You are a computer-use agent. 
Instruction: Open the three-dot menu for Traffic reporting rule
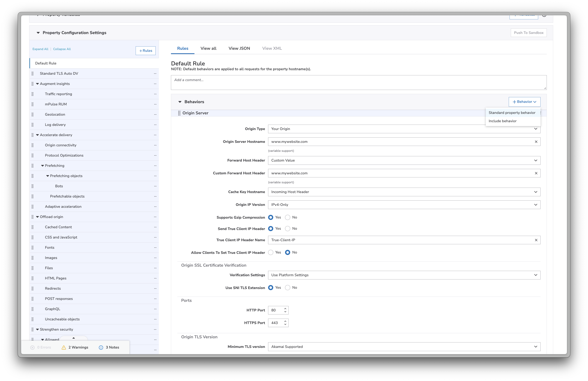155,94
